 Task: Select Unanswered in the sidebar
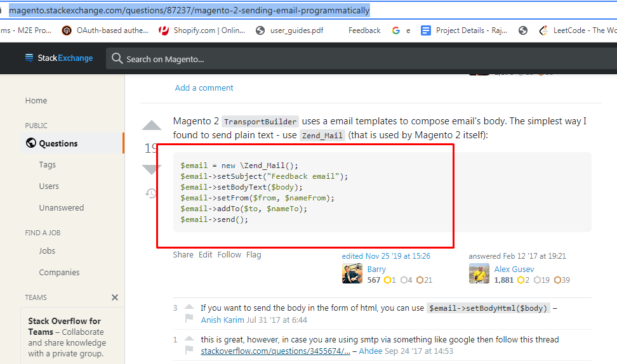[x=61, y=208]
